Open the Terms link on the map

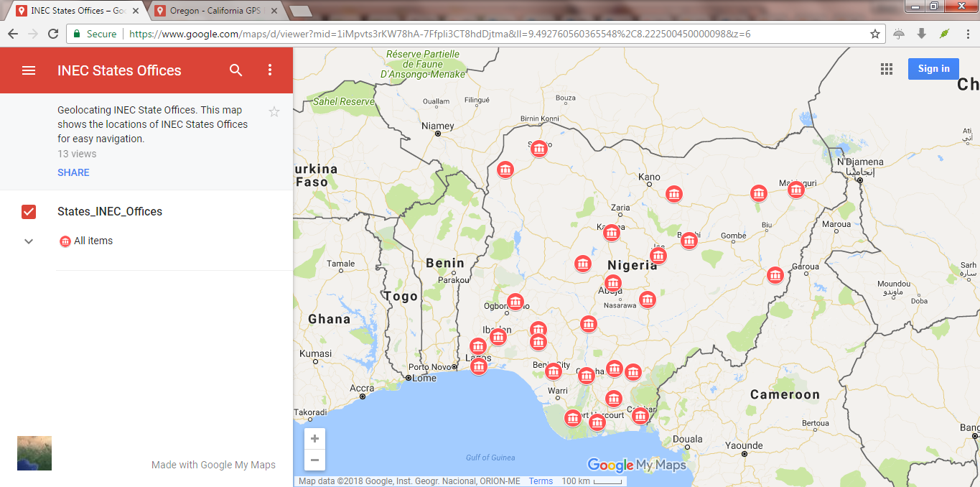pyautogui.click(x=541, y=481)
